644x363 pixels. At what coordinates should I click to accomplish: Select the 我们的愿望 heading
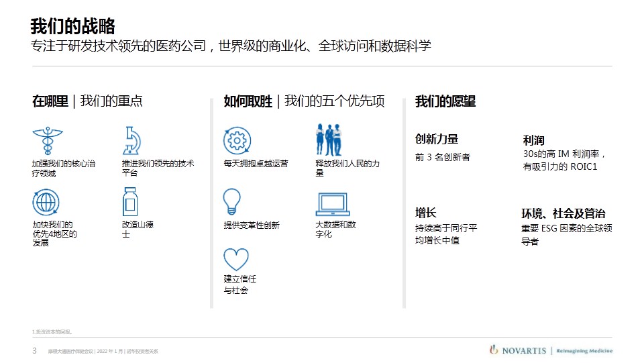(x=445, y=101)
